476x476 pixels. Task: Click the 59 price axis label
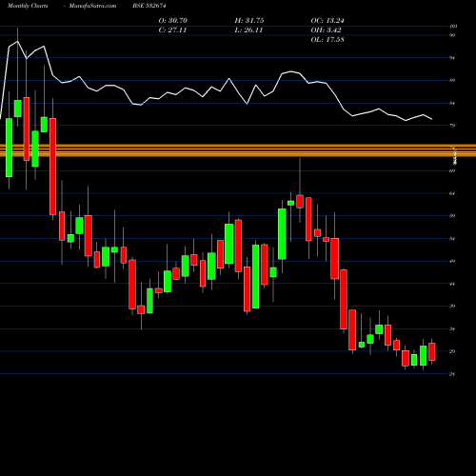[x=452, y=216]
